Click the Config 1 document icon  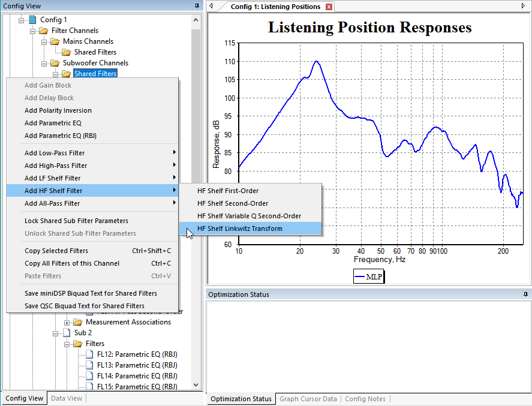click(x=32, y=20)
